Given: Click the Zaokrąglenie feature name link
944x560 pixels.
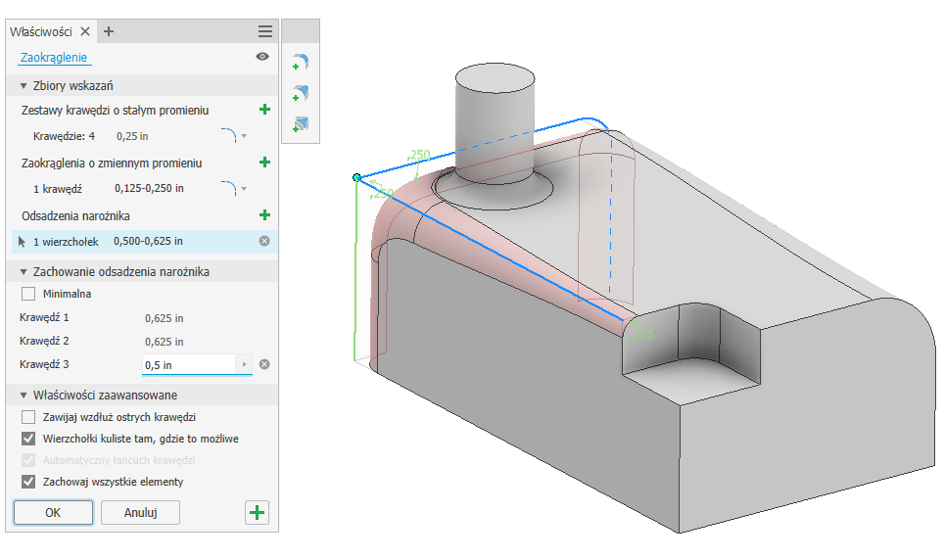Looking at the screenshot, I should pos(54,58).
